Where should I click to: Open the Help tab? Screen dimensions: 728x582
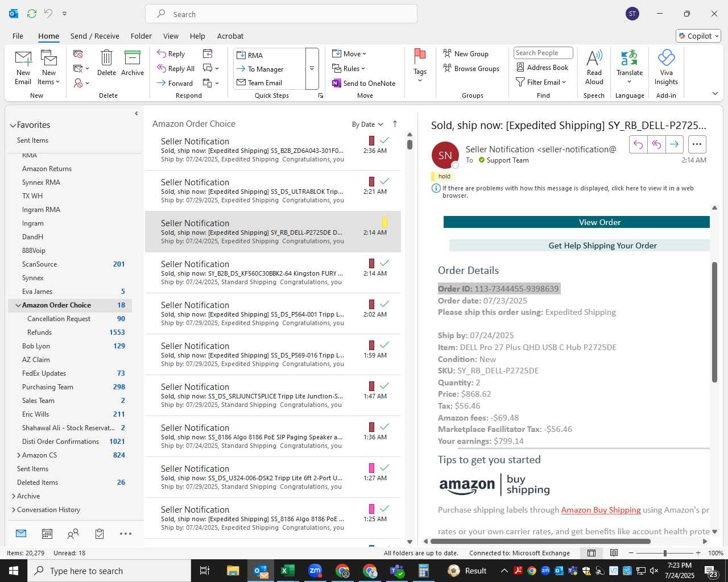point(197,36)
